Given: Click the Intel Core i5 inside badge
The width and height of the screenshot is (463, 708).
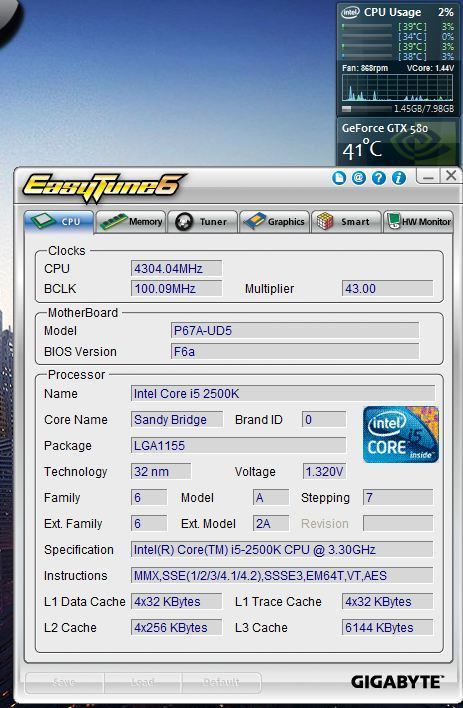Looking at the screenshot, I should pos(401,434).
